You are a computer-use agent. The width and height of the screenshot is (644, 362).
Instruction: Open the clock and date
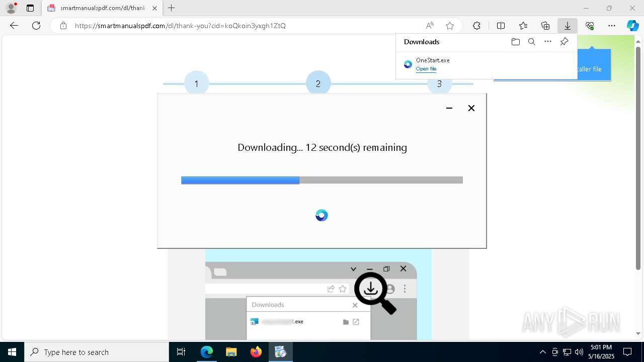click(x=602, y=352)
